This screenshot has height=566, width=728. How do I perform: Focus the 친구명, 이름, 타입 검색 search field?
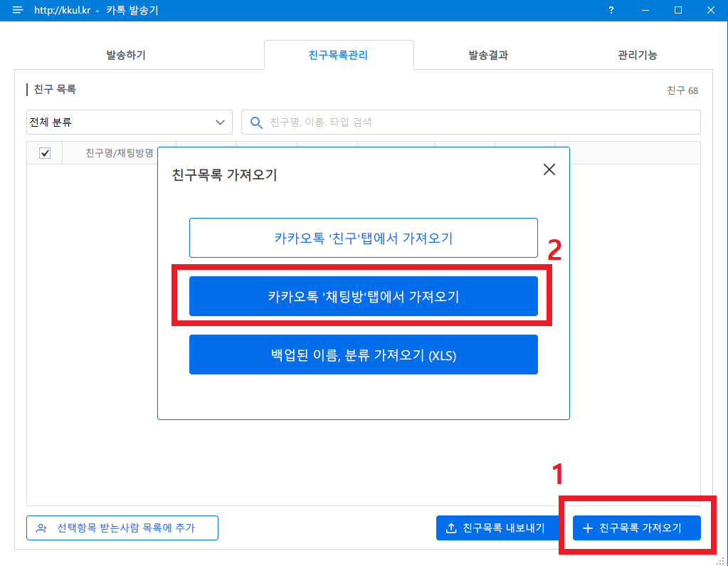point(471,122)
